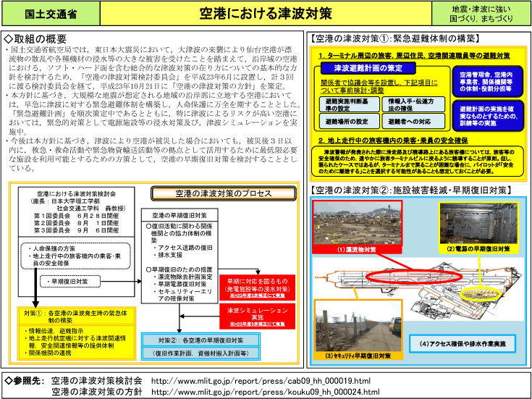Viewport: 532px width, 399px height.
Task: Open the cab09_hh_000019.html reference URL
Action: pos(261,381)
